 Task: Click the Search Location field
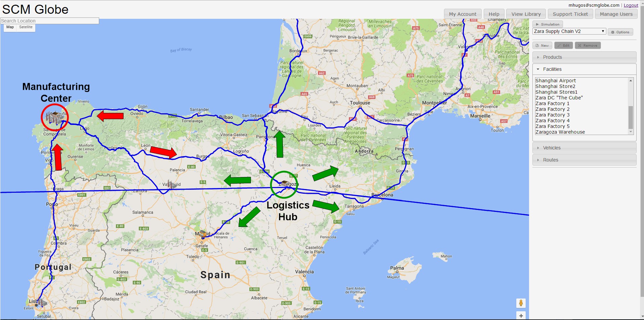[50, 21]
